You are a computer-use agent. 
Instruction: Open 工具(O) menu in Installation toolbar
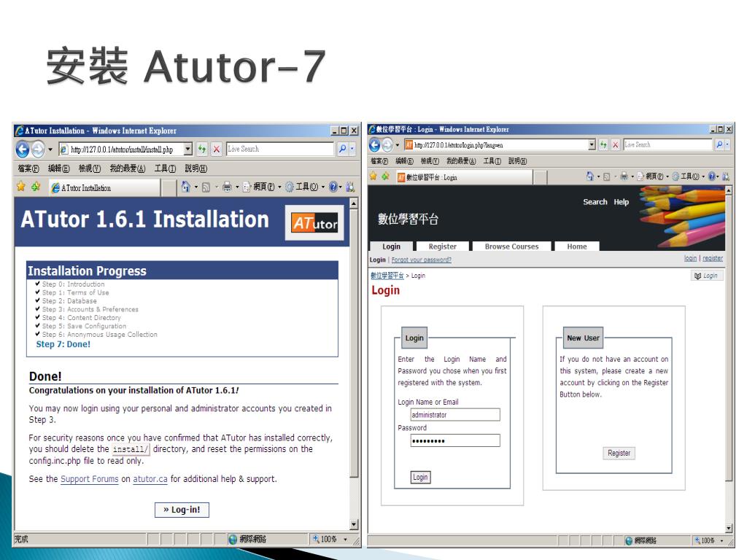tap(305, 187)
